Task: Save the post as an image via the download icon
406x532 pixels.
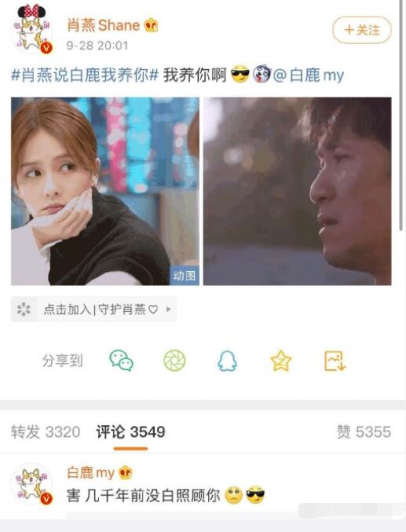Action: pyautogui.click(x=335, y=361)
